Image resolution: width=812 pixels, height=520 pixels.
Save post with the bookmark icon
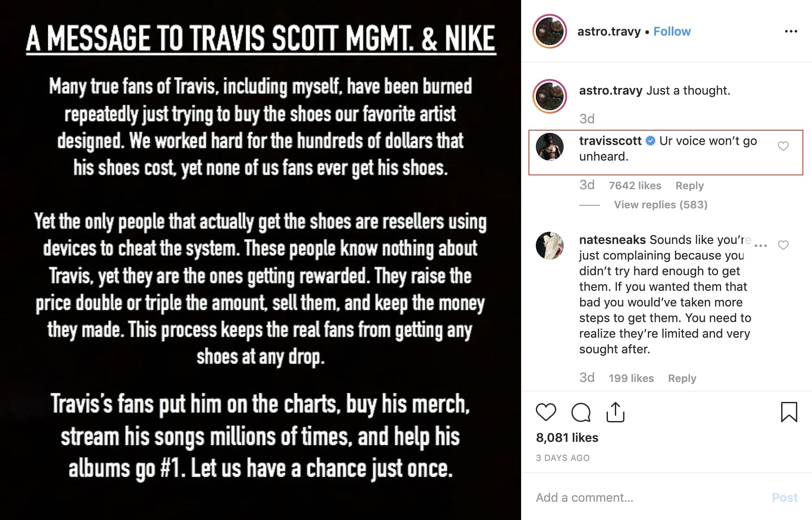pyautogui.click(x=789, y=412)
